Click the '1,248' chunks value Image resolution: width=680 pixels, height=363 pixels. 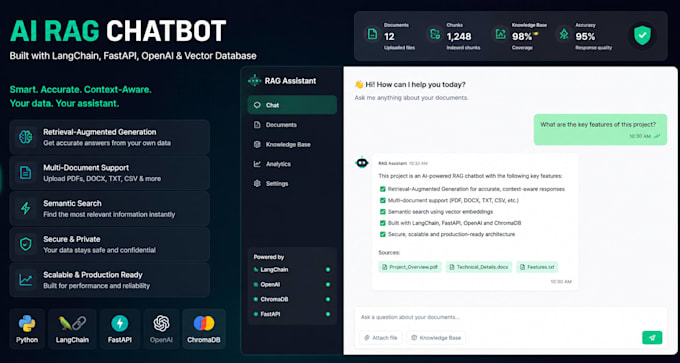click(459, 37)
